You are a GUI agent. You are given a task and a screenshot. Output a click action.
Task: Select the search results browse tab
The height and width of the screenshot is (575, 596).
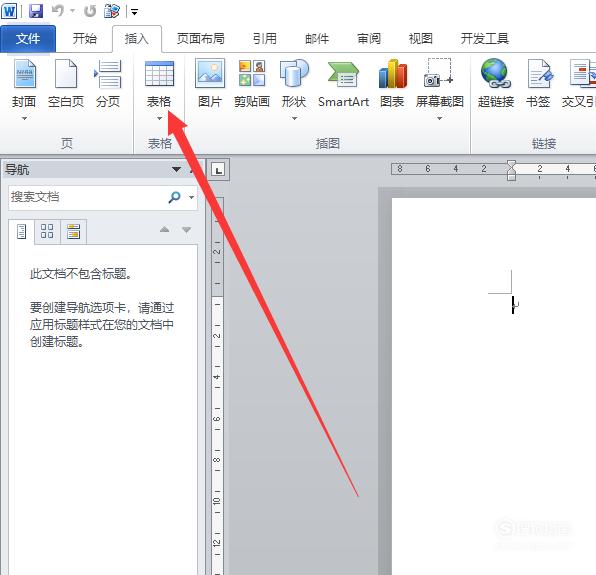tap(73, 231)
